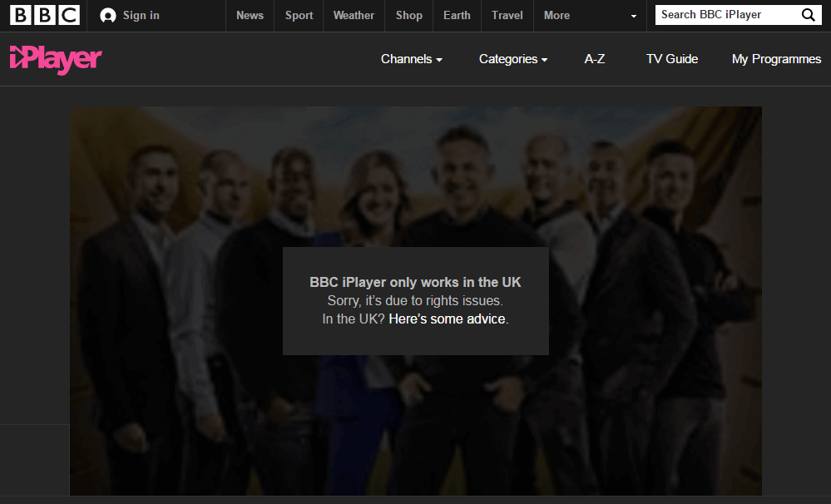Click the 'Sorry, it's due to rights issues.' text
Screen dimensions: 831x504
(416, 300)
